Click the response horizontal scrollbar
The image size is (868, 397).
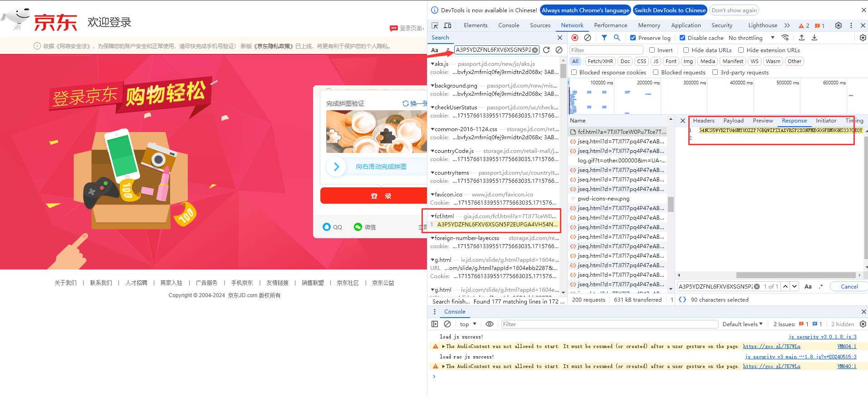(x=796, y=275)
